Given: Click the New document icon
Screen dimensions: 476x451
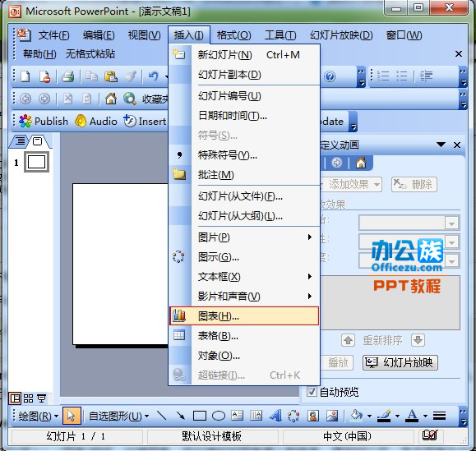Looking at the screenshot, I should point(25,76).
